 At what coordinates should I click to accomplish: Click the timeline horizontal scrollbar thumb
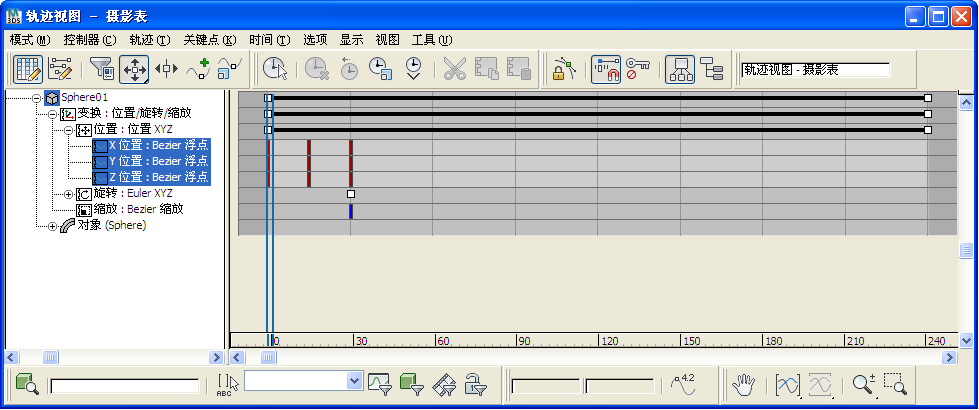click(x=268, y=358)
